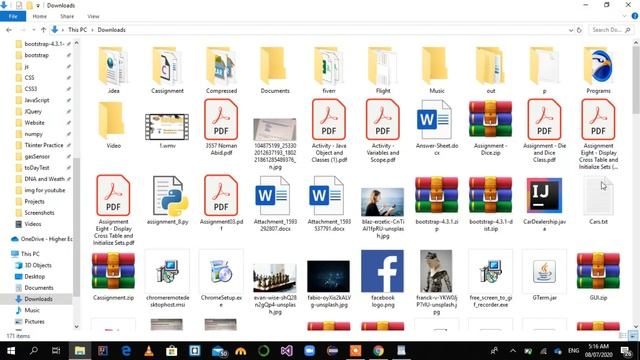Select Pictures in navigation pane
Screen dimensions: 640x360
click(34, 322)
